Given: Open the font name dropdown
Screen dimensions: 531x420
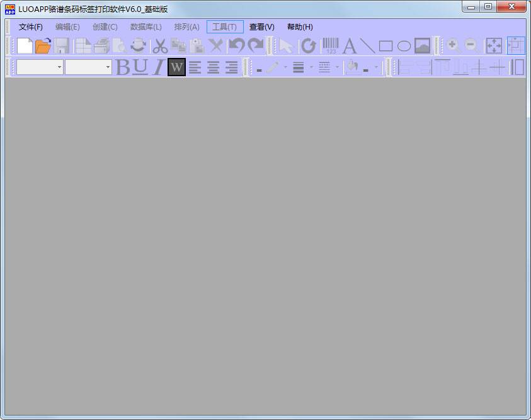Looking at the screenshot, I should (59, 67).
